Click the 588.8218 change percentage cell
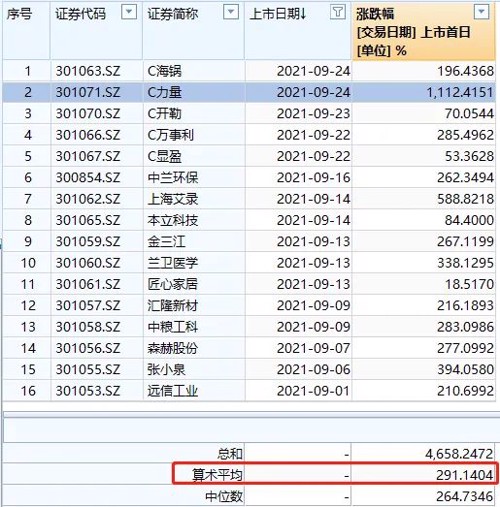The width and height of the screenshot is (500, 507). [x=465, y=199]
